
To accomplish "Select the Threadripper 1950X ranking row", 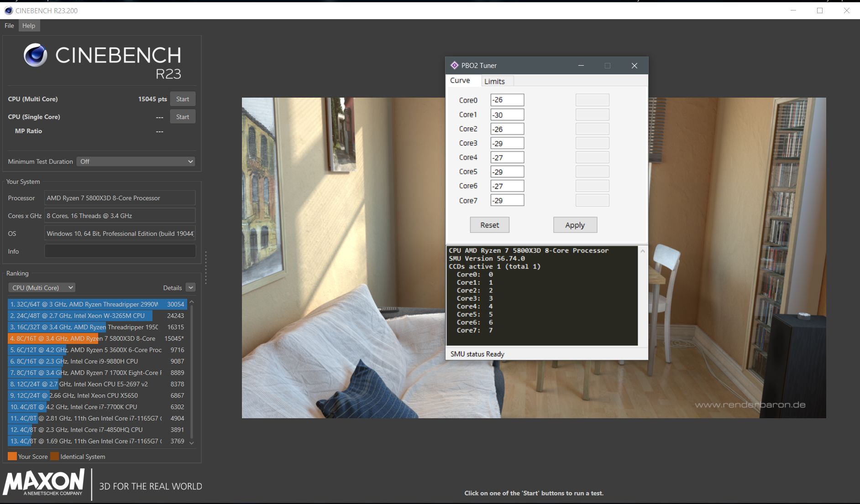I will click(x=97, y=327).
